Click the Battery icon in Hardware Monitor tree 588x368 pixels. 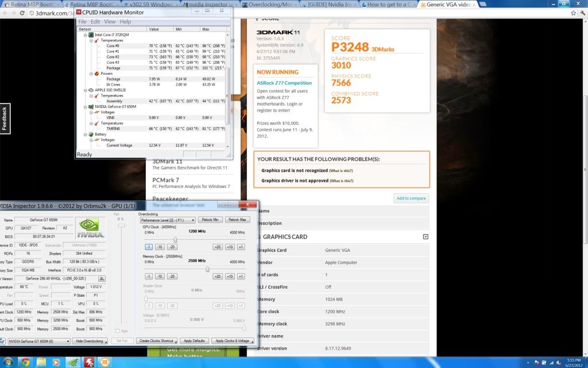tap(91, 134)
